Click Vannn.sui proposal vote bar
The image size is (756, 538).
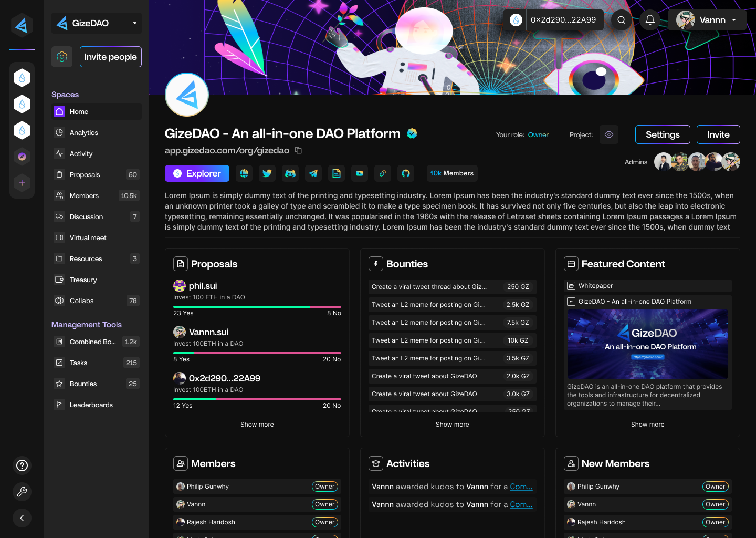click(257, 353)
